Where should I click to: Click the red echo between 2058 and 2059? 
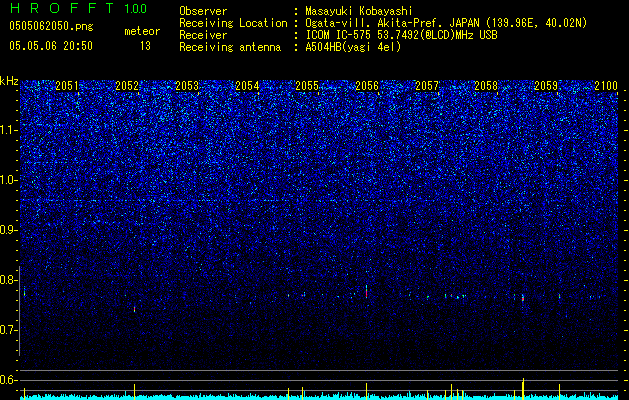click(x=523, y=298)
